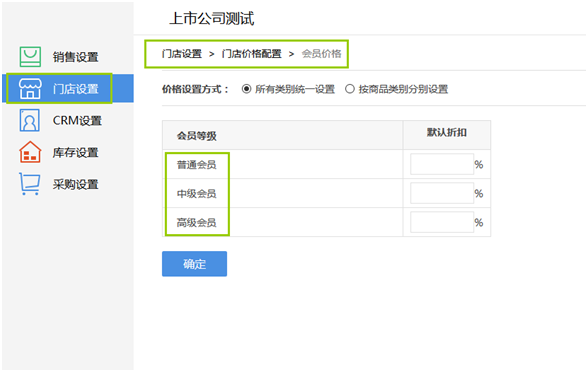Go to 门店设置 breadcrumb link

tap(182, 54)
